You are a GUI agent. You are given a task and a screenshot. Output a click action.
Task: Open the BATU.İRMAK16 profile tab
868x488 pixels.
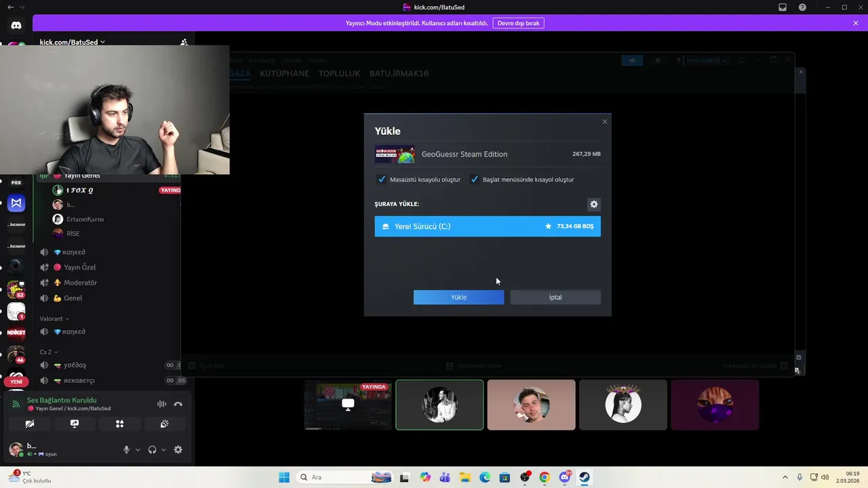click(399, 73)
